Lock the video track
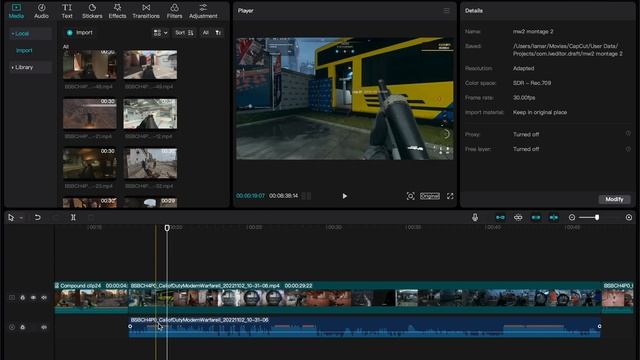The width and height of the screenshot is (640, 360). pos(22,298)
